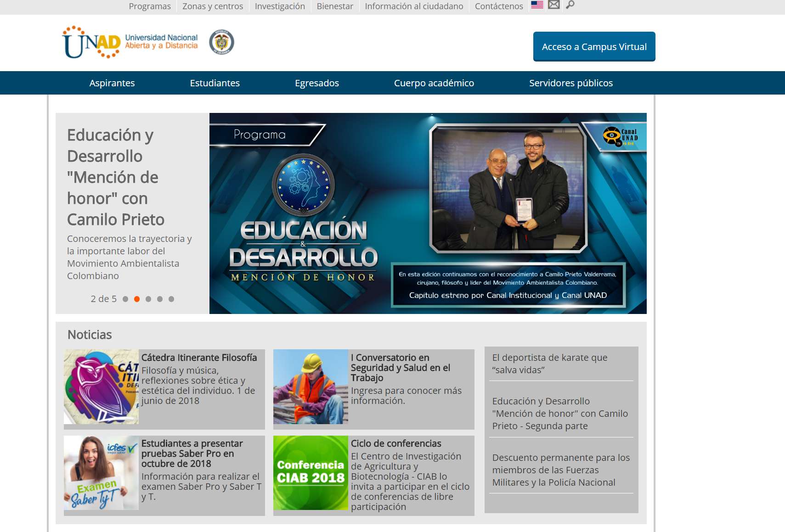
Task: Click the US flag language icon
Action: click(x=537, y=5)
